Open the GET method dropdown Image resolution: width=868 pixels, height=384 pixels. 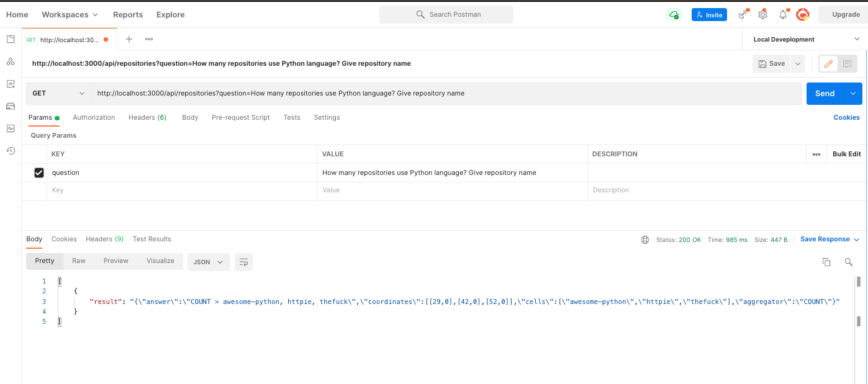tap(58, 93)
